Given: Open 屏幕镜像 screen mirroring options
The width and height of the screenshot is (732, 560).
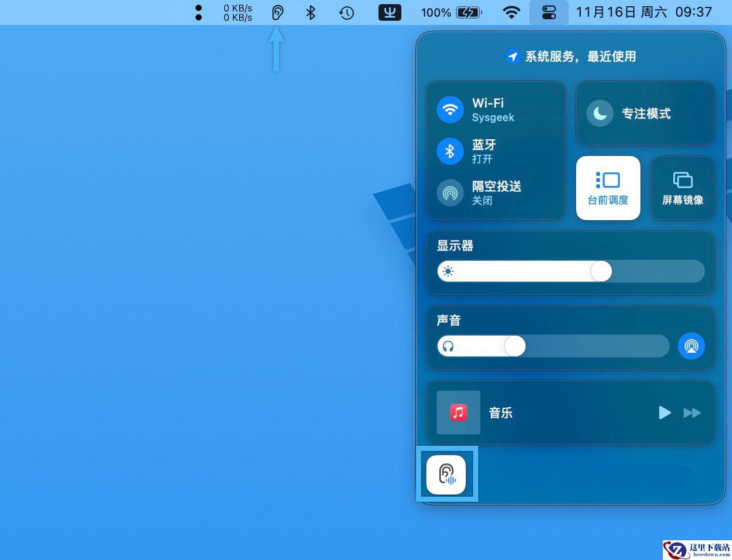Looking at the screenshot, I should point(683,188).
